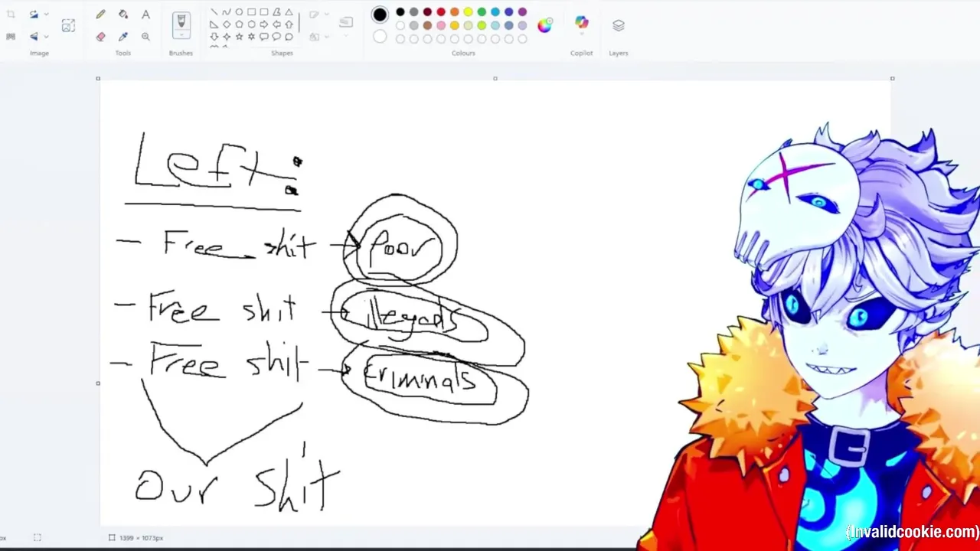
Task: Pick the green colour swatch
Action: click(x=482, y=11)
